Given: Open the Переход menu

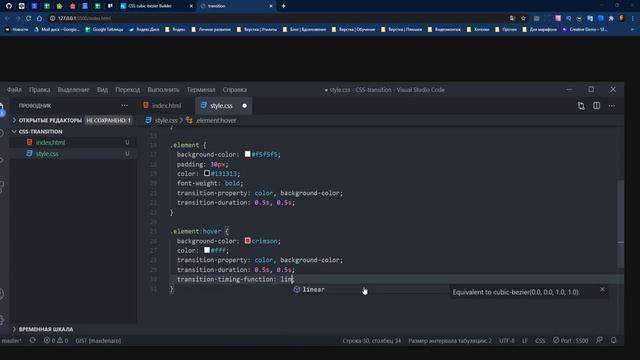Looking at the screenshot, I should click(127, 90).
